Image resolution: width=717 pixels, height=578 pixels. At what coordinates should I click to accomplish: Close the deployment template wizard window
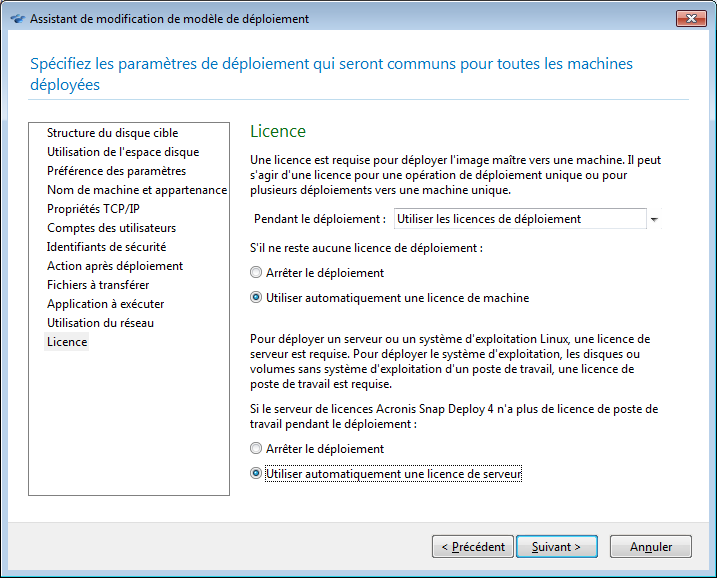click(690, 19)
